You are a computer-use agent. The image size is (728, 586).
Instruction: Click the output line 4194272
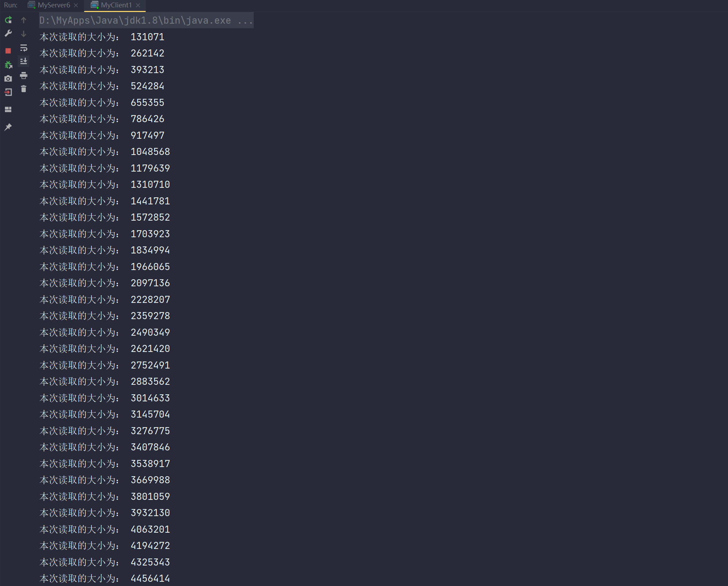(105, 546)
